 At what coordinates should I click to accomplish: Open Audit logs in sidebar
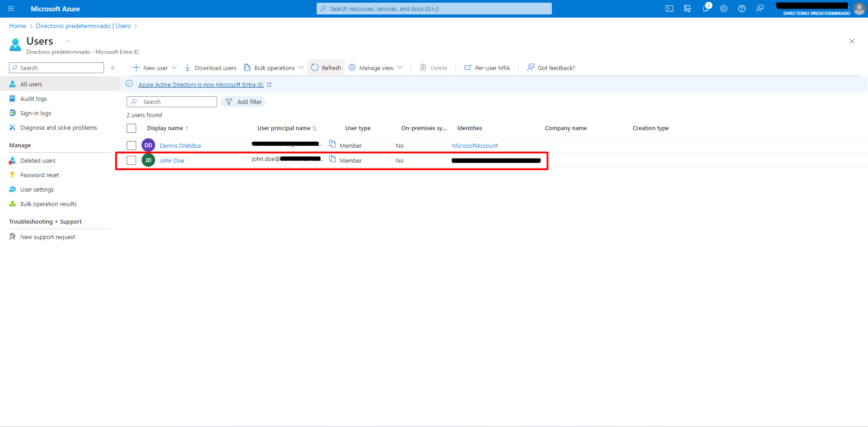[33, 99]
